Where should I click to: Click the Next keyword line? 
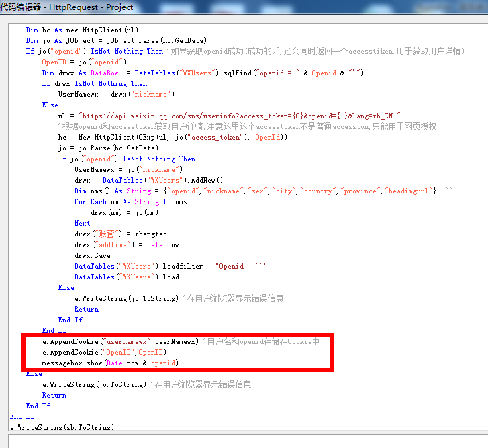(82, 223)
